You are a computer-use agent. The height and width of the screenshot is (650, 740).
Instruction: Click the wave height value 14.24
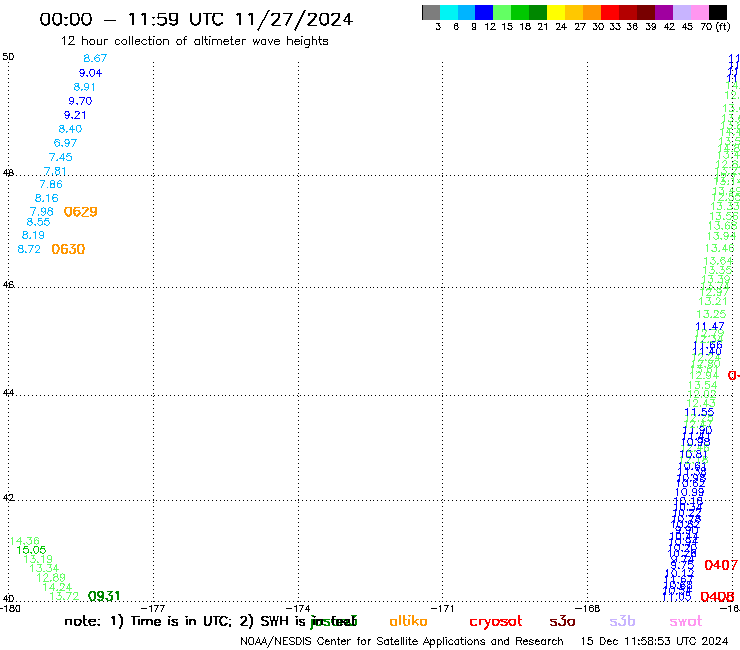click(x=57, y=587)
